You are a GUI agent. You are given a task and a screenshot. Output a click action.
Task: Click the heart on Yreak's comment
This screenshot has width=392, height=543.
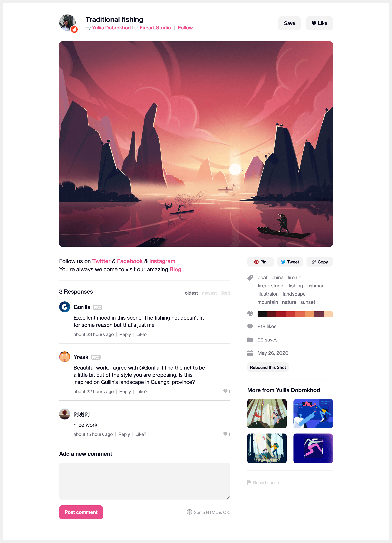225,391
